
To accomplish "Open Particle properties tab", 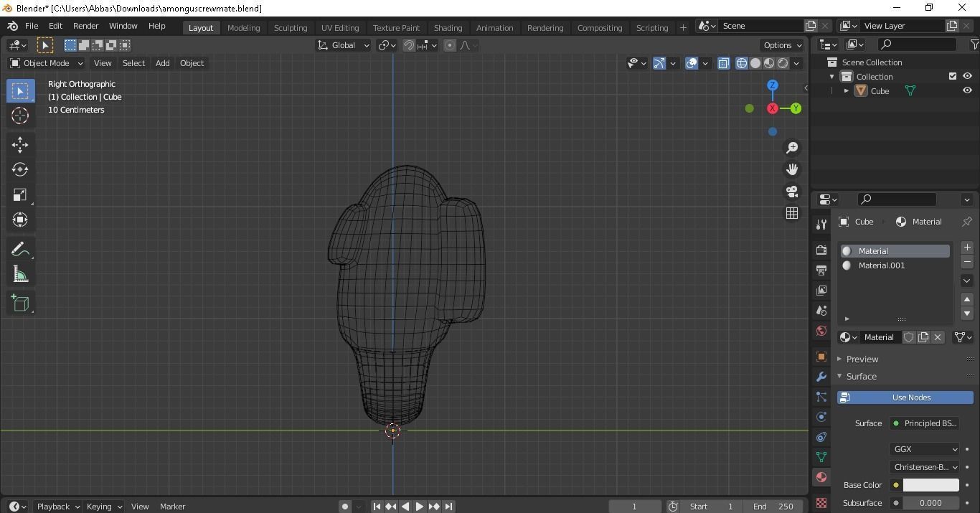I will click(x=821, y=397).
